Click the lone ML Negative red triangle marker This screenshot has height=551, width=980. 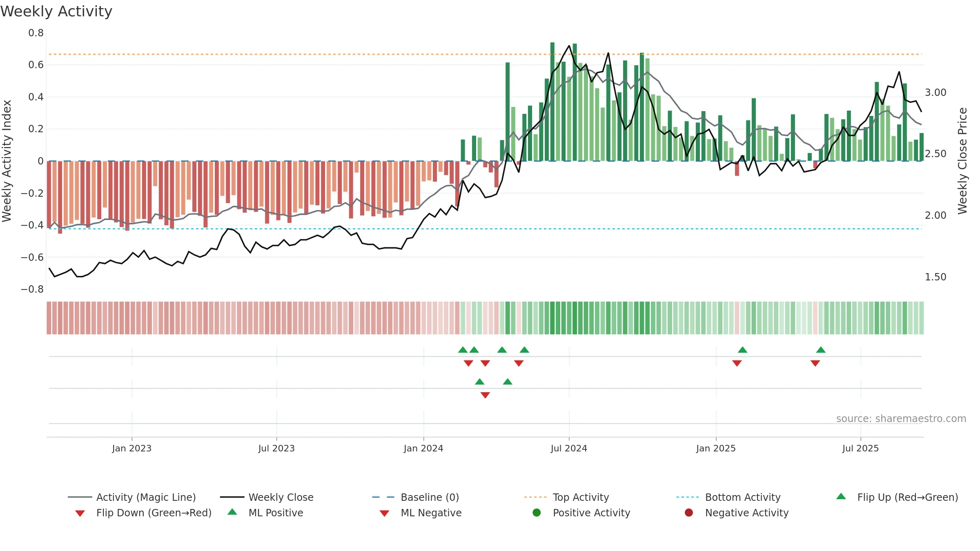pos(485,395)
